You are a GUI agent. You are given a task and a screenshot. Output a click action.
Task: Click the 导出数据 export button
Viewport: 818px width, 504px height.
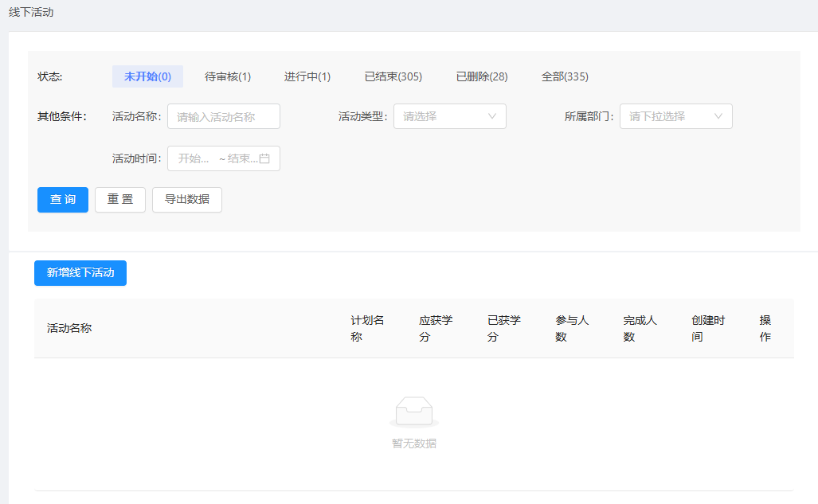[187, 200]
